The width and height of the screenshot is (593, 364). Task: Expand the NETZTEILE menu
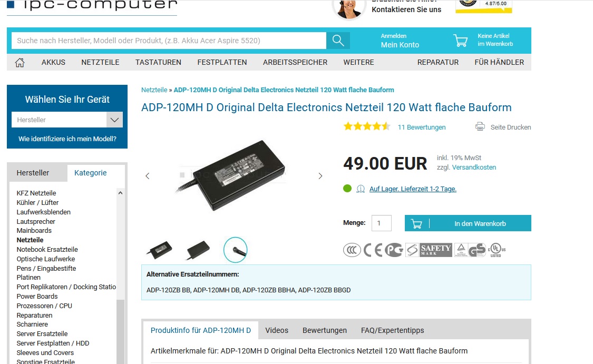coord(100,62)
